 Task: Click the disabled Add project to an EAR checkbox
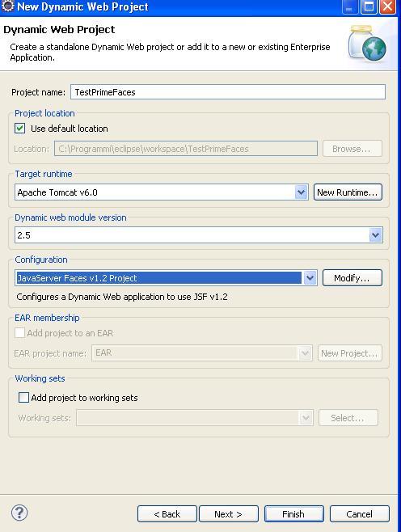(19, 333)
